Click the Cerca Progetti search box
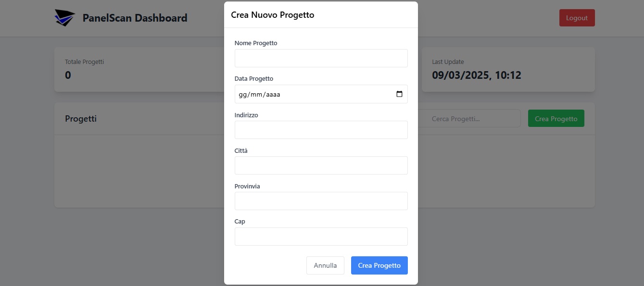Viewport: 644px width, 286px height. (469, 119)
